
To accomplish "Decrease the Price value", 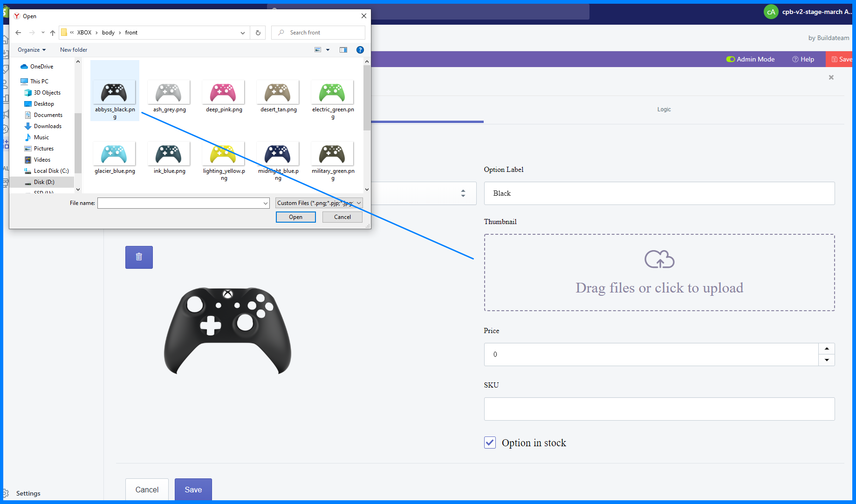I will [827, 360].
